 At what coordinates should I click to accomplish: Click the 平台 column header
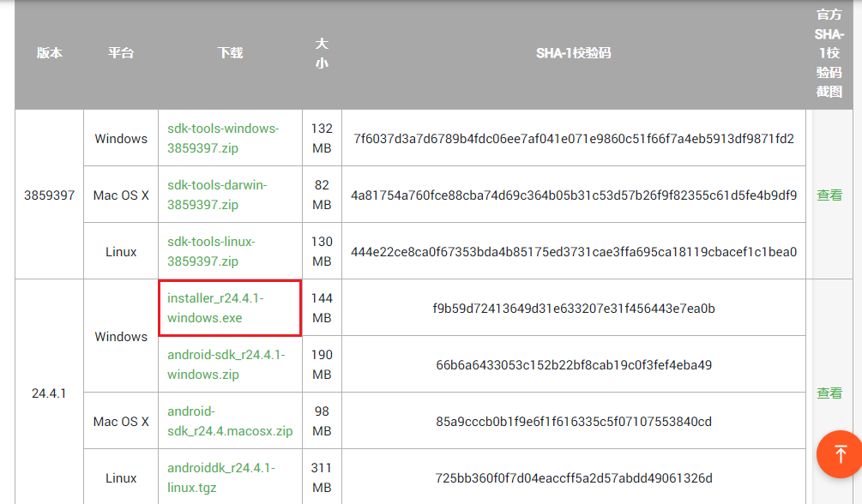point(120,53)
